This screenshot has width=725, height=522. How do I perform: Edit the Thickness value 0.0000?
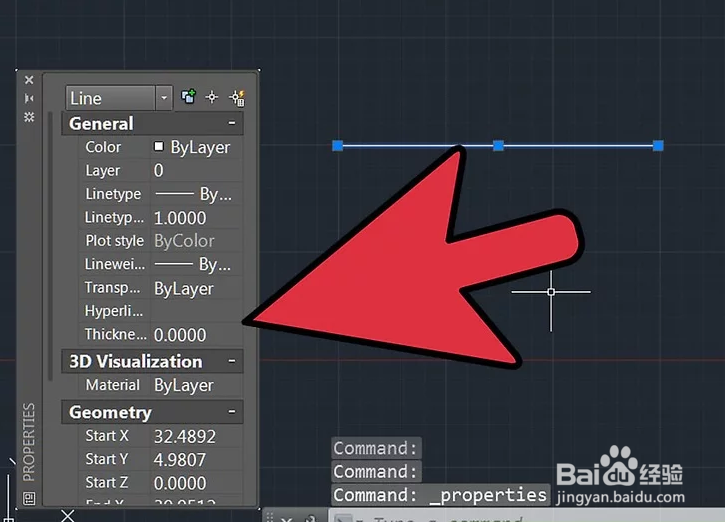coord(196,335)
